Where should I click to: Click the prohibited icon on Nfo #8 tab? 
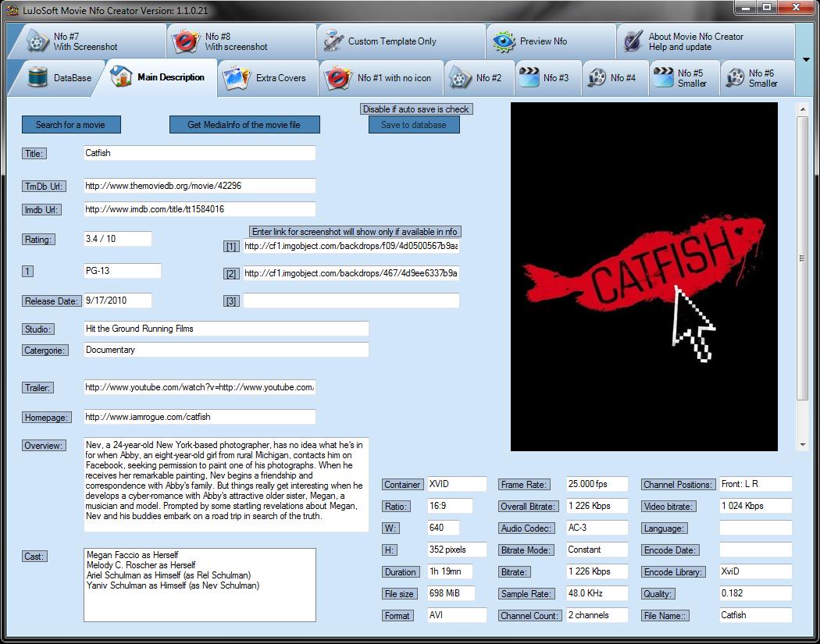187,41
